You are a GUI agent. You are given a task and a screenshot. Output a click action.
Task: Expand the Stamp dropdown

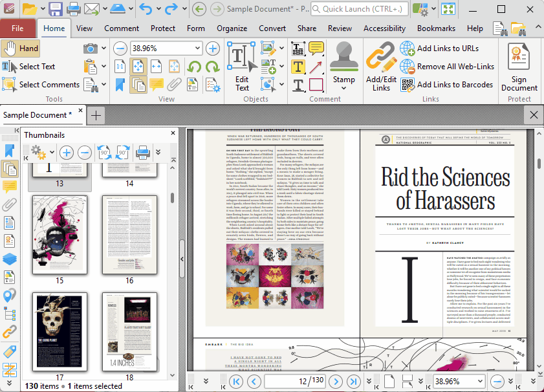pyautogui.click(x=343, y=89)
